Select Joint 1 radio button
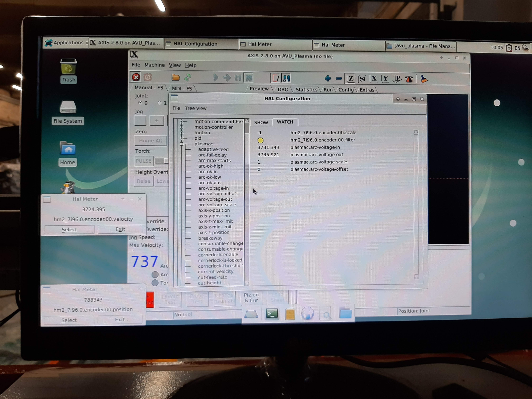The height and width of the screenshot is (399, 532). (x=159, y=103)
